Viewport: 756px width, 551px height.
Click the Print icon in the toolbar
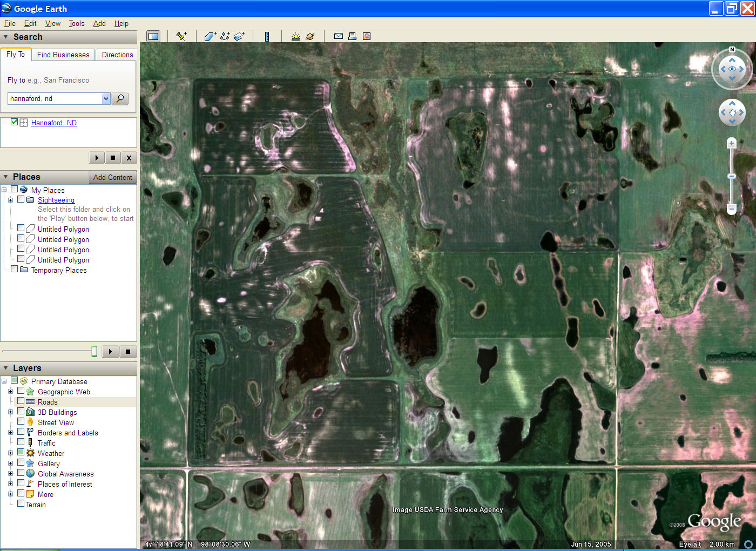[x=352, y=36]
